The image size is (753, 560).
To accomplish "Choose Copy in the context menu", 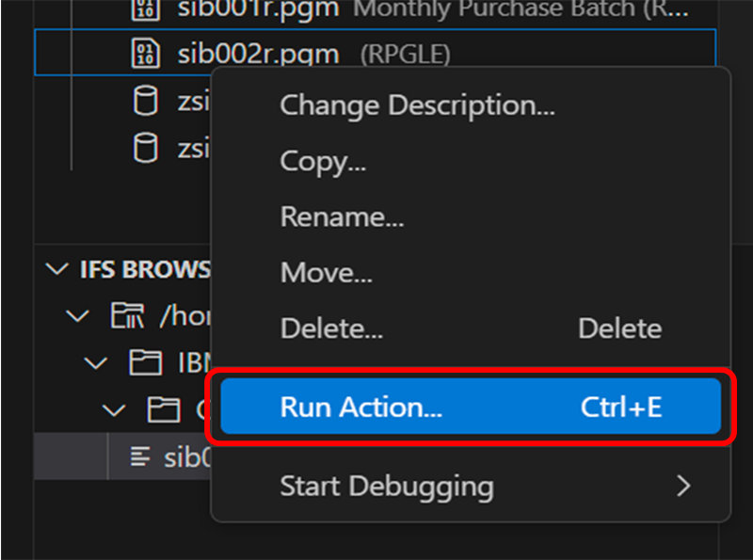I will pyautogui.click(x=323, y=161).
